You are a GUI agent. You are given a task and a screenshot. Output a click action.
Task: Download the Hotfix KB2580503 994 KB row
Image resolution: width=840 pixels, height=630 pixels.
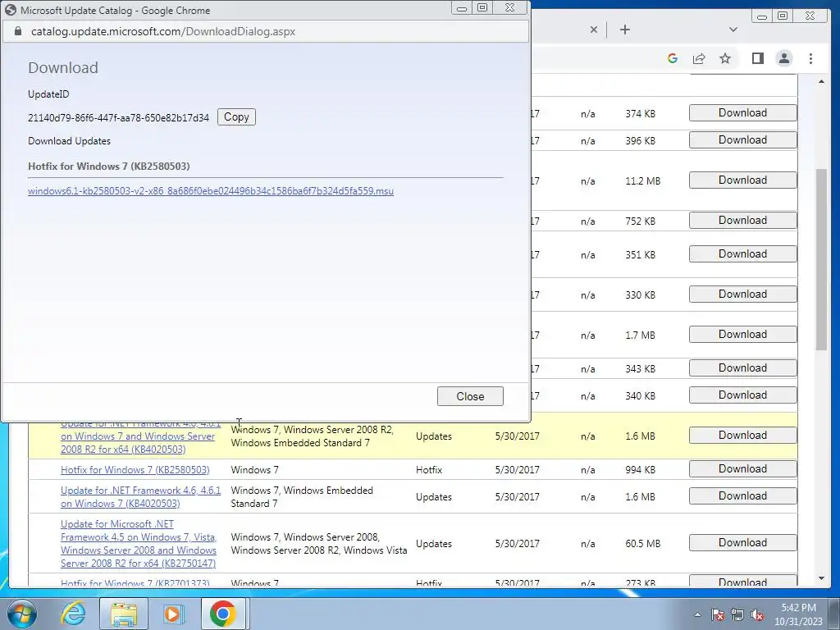coord(742,468)
